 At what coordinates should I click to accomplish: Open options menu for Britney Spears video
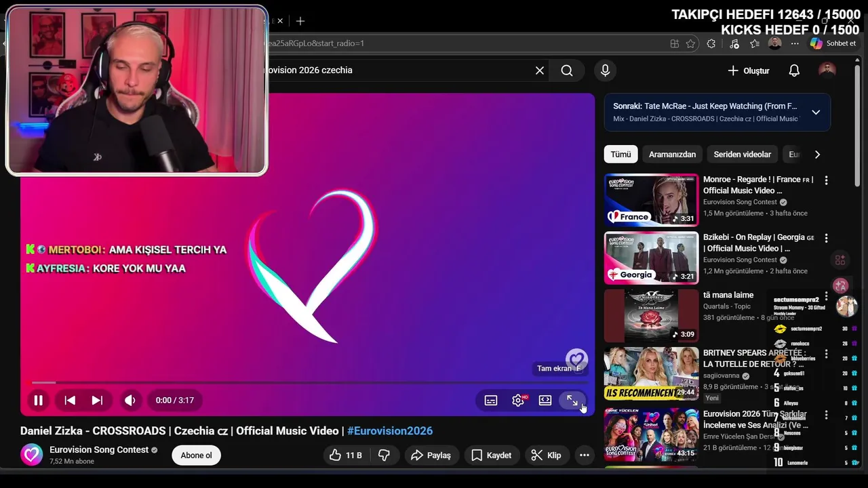[826, 354]
